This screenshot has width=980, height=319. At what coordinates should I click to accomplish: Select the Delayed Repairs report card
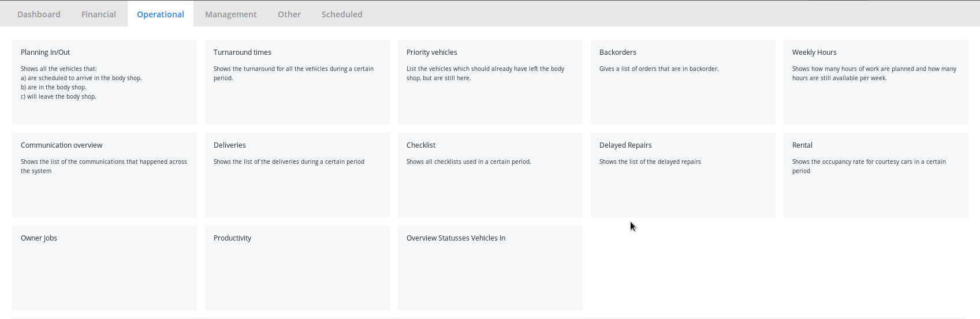[683, 175]
